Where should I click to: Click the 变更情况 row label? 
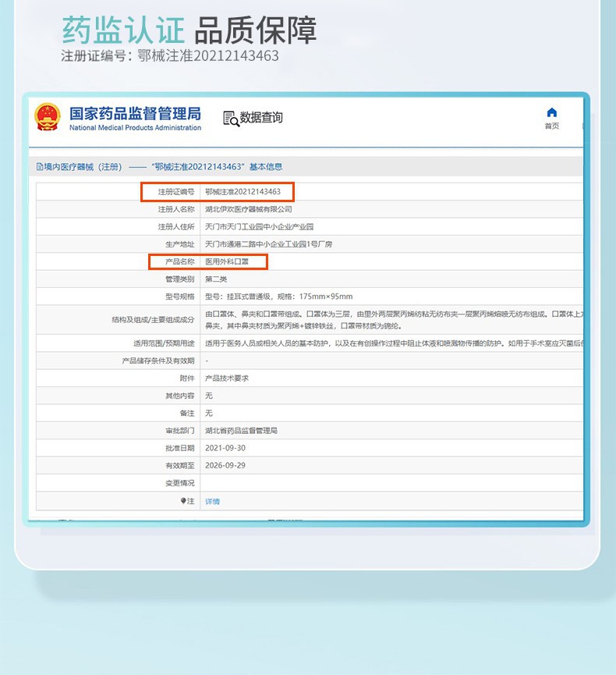click(x=180, y=483)
